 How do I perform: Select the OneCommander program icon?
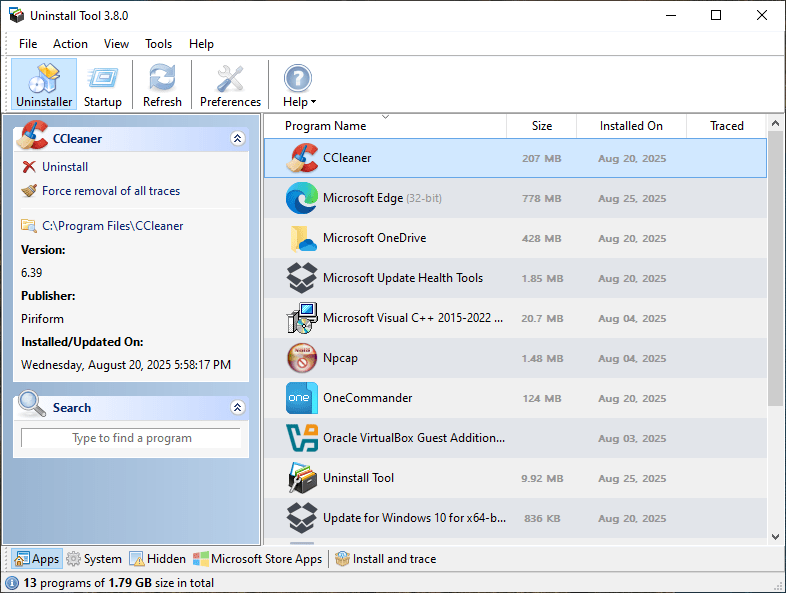(x=302, y=398)
